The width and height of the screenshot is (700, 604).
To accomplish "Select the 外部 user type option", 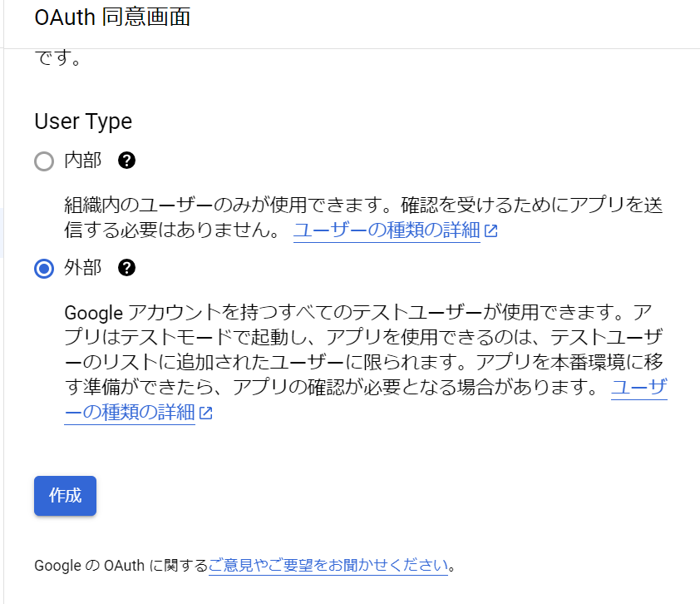I will coord(44,268).
